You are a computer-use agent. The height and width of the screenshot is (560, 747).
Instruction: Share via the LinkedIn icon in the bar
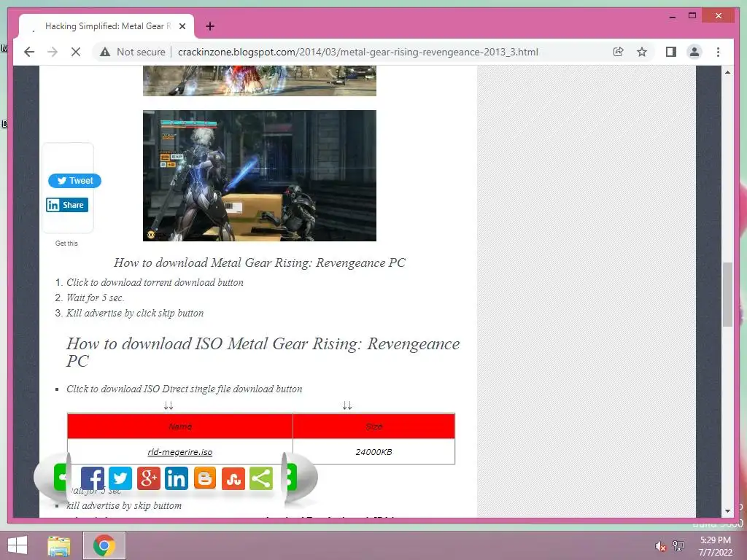177,478
